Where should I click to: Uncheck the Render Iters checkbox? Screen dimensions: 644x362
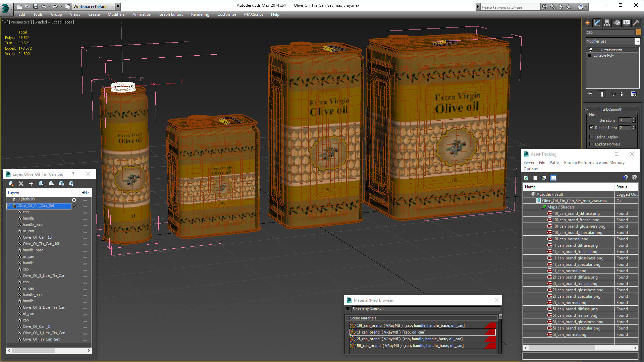point(592,128)
